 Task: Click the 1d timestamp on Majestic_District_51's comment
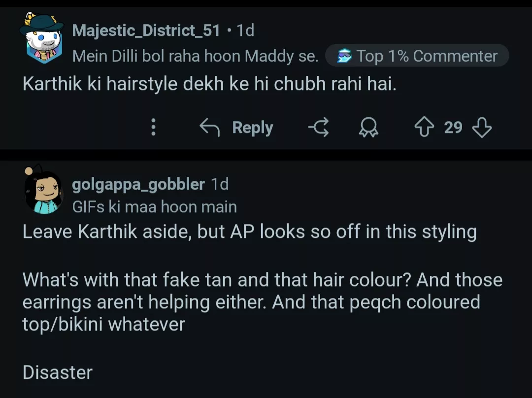(x=245, y=31)
